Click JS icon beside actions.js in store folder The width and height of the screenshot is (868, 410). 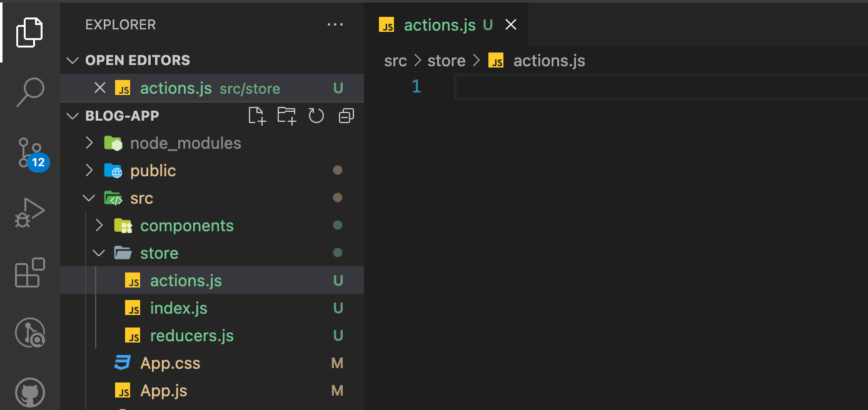click(133, 281)
